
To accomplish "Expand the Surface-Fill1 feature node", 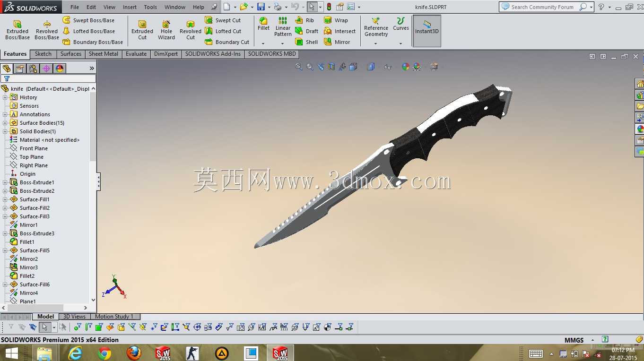I will pos(5,199).
